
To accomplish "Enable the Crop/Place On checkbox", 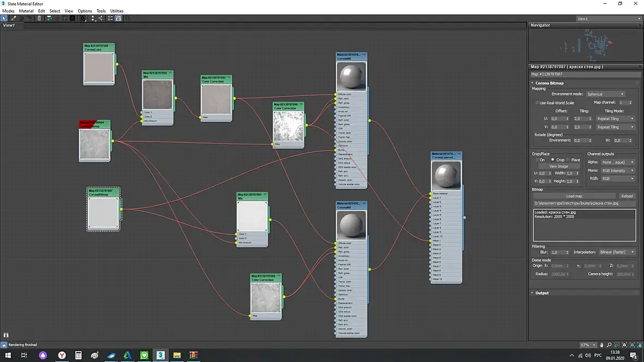I will (537, 160).
